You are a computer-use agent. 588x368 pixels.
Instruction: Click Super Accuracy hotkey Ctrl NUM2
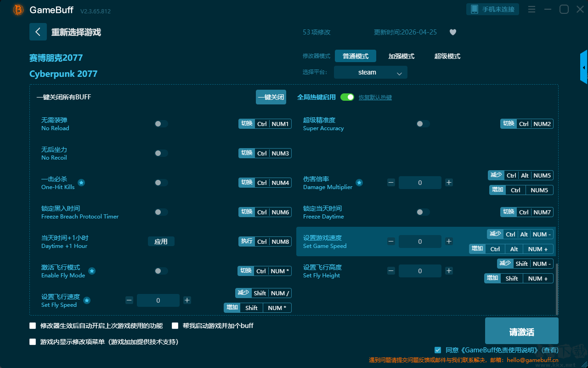click(527, 124)
